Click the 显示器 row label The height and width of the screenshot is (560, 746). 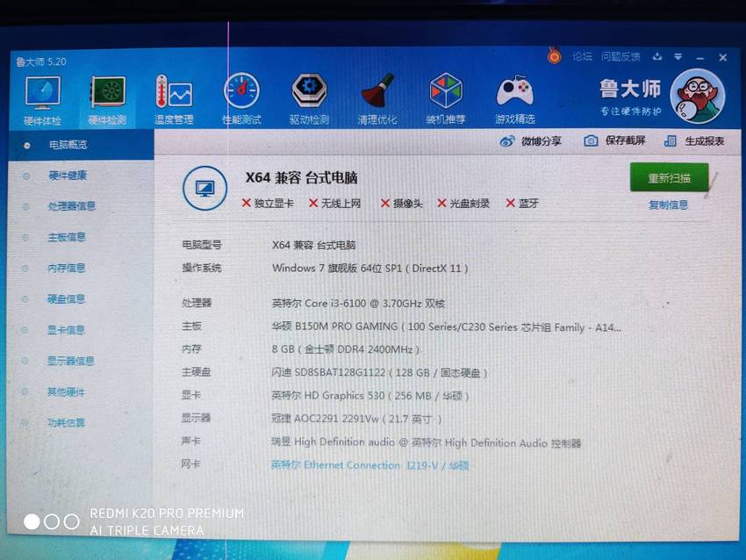pos(196,417)
